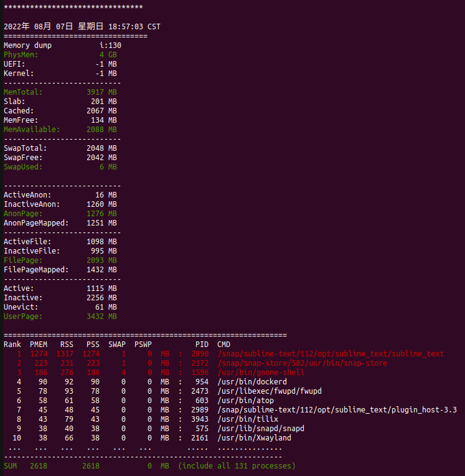The width and height of the screenshot is (465, 476).
Task: Click the 'PID' column header
Action: point(202,345)
